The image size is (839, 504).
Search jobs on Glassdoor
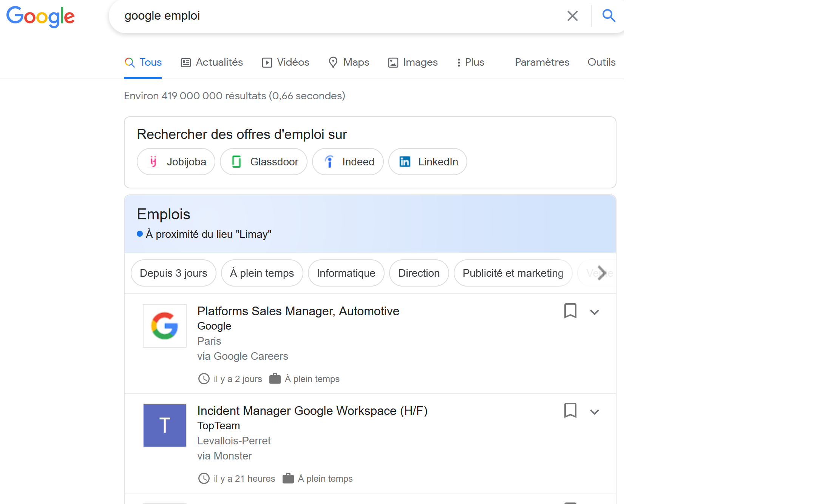click(x=264, y=162)
